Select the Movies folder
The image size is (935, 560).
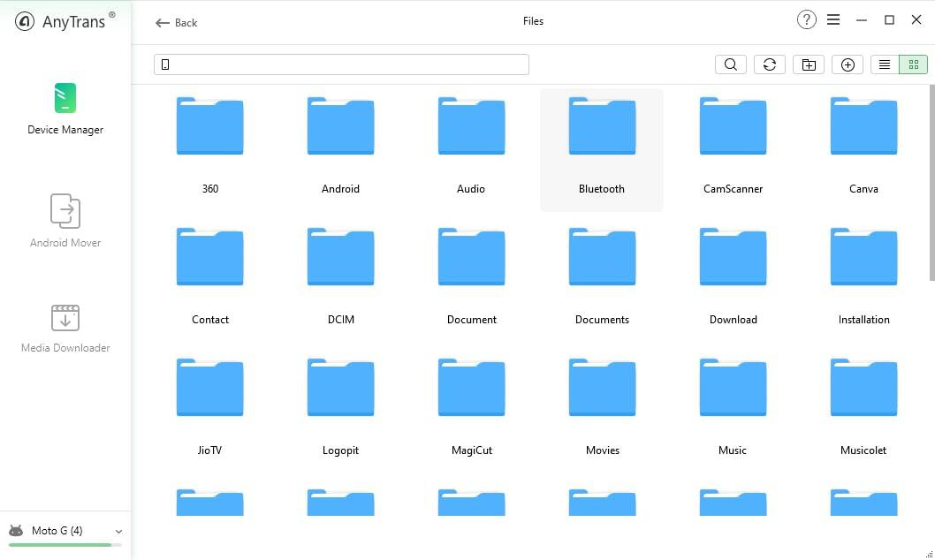coord(602,407)
